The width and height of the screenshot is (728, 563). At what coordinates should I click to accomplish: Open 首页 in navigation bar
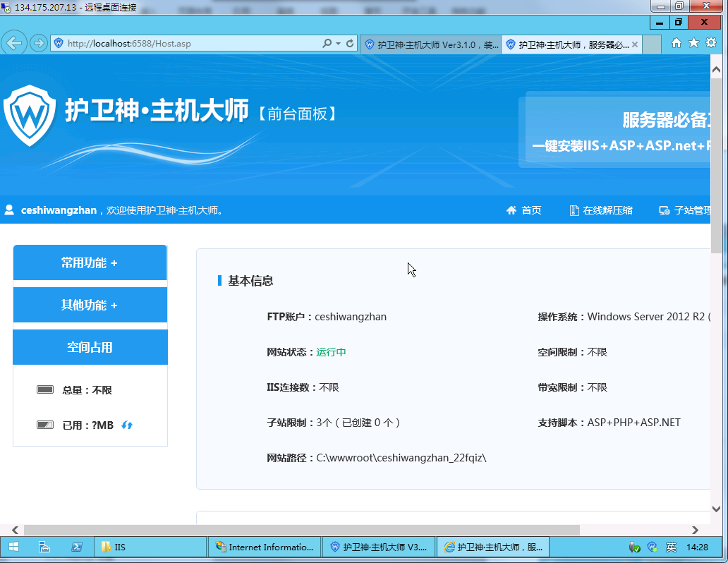pyautogui.click(x=523, y=210)
